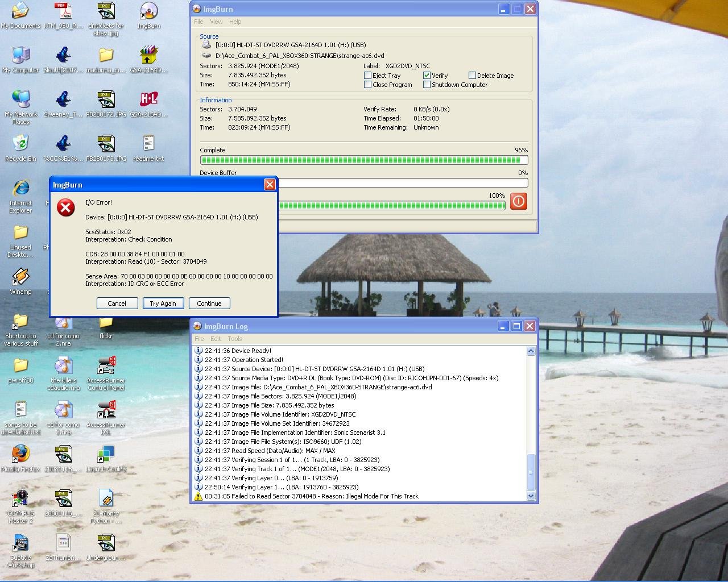Open the File menu in ImgBurn Log
This screenshot has height=582, width=728.
[x=199, y=338]
